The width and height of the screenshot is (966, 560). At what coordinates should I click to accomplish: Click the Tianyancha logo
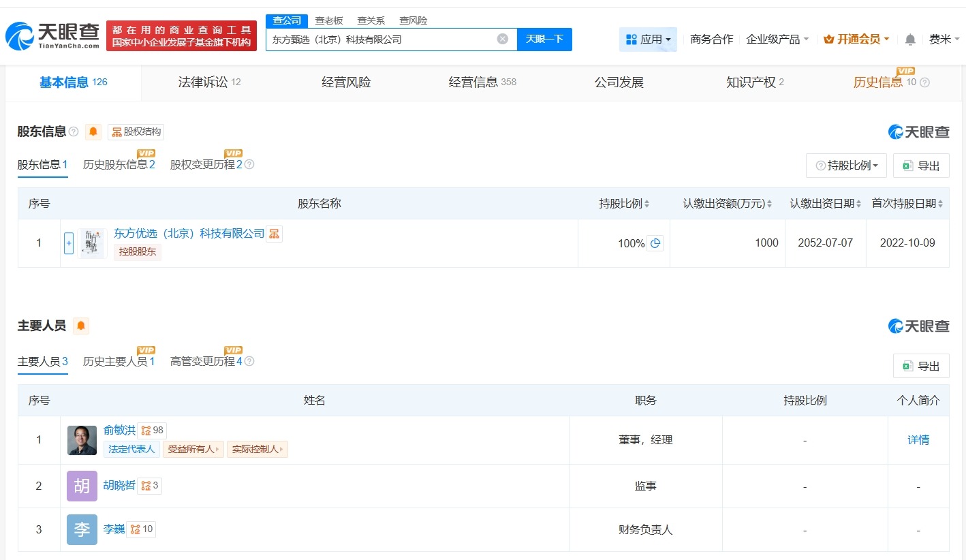click(50, 35)
